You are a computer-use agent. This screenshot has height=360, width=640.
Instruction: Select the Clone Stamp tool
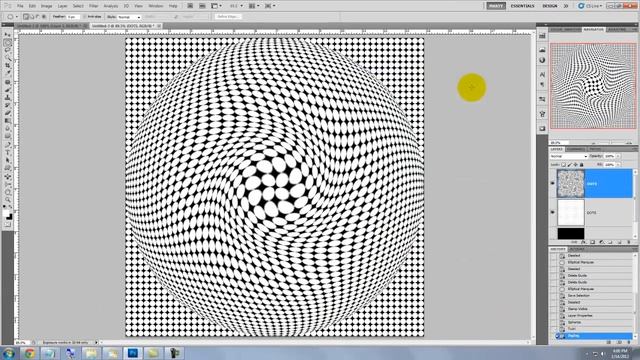8,98
